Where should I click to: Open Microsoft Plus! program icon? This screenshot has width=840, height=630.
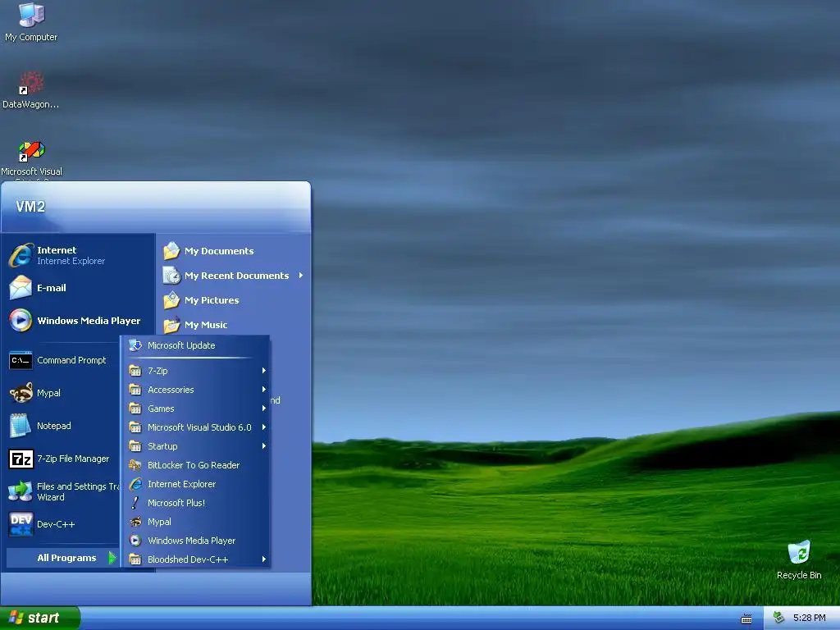pos(135,503)
